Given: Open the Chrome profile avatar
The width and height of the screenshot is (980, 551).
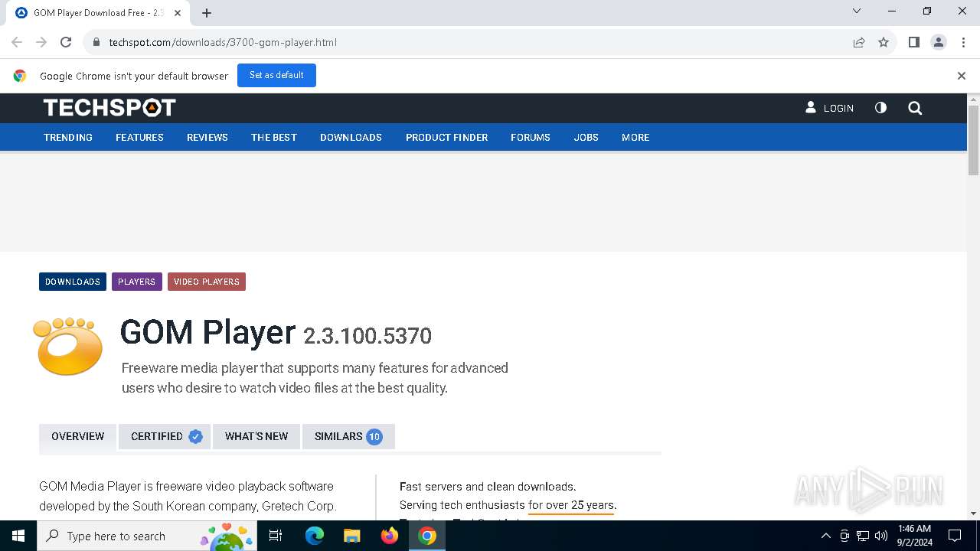Looking at the screenshot, I should (939, 42).
